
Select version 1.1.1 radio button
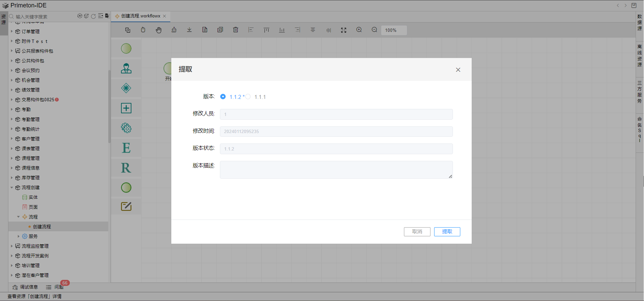(x=248, y=97)
